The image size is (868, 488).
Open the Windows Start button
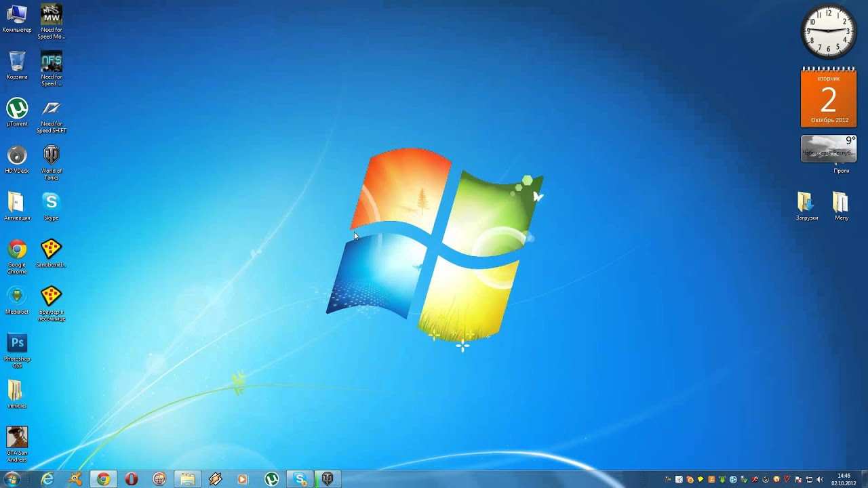click(12, 479)
